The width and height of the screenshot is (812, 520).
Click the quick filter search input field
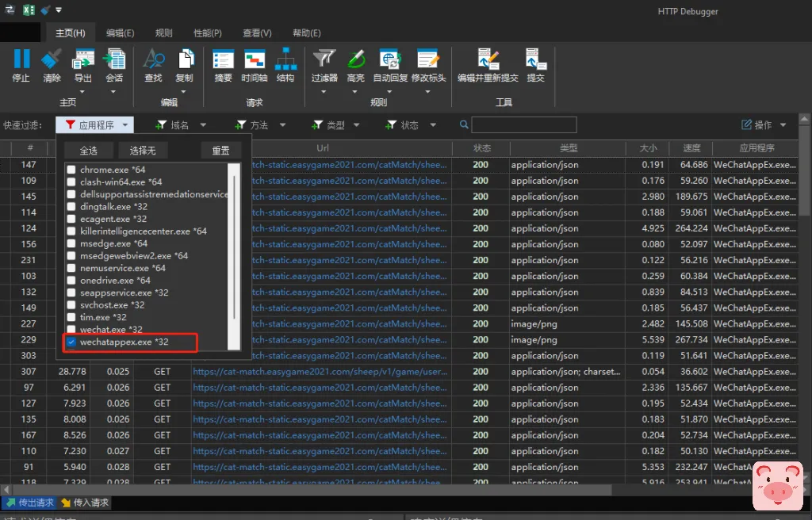click(523, 125)
